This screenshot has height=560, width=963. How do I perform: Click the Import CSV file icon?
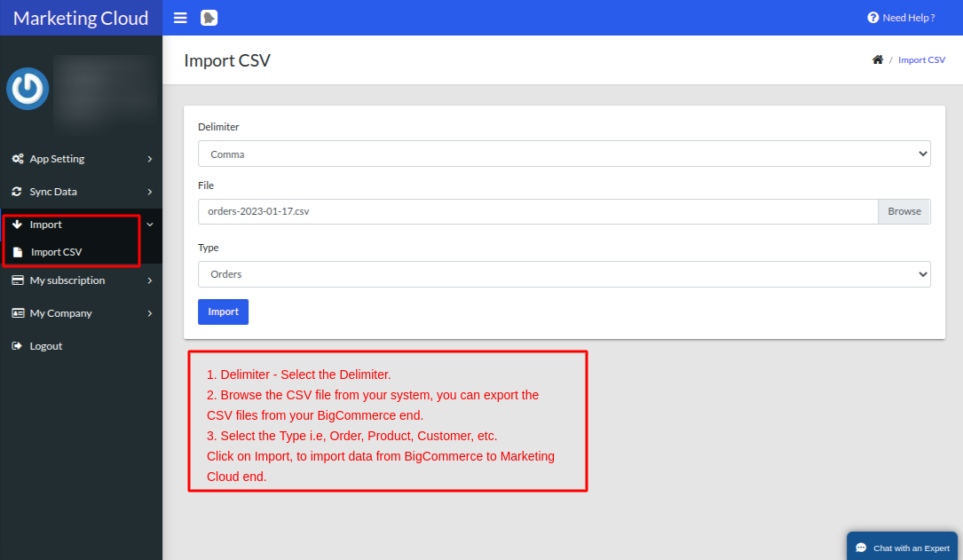tap(18, 252)
